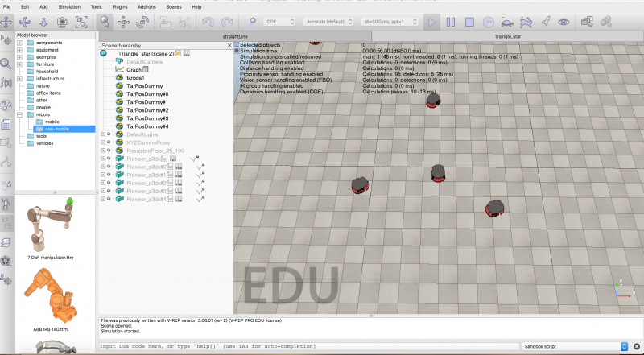Collapse the robots folder
The width and height of the screenshot is (644, 355).
[x=19, y=114]
